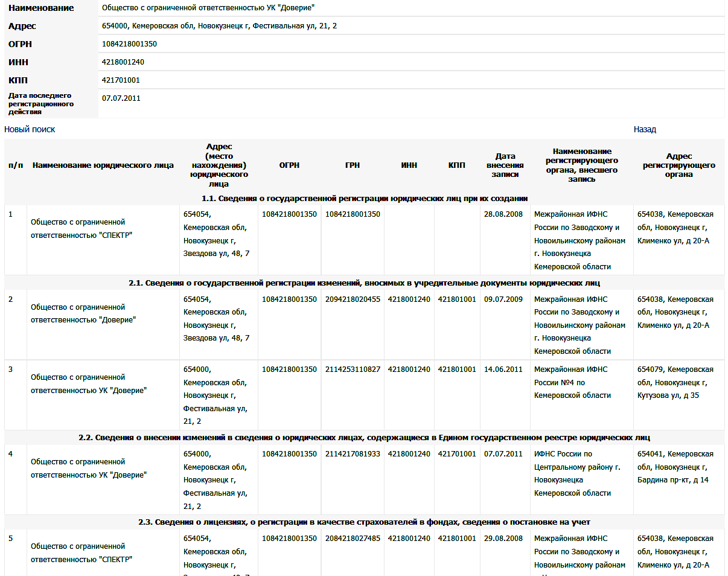Click the record date 14.06.2011
728x576 pixels.
[x=503, y=369]
